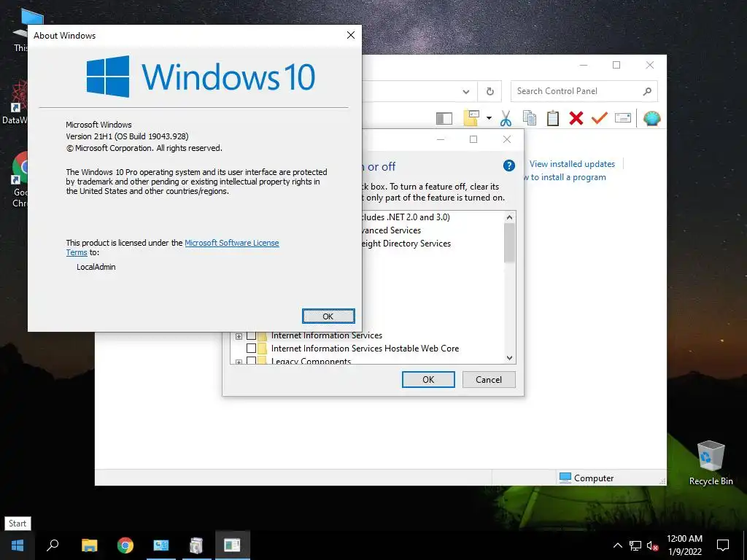Open the taskbar clock and date

click(x=684, y=545)
